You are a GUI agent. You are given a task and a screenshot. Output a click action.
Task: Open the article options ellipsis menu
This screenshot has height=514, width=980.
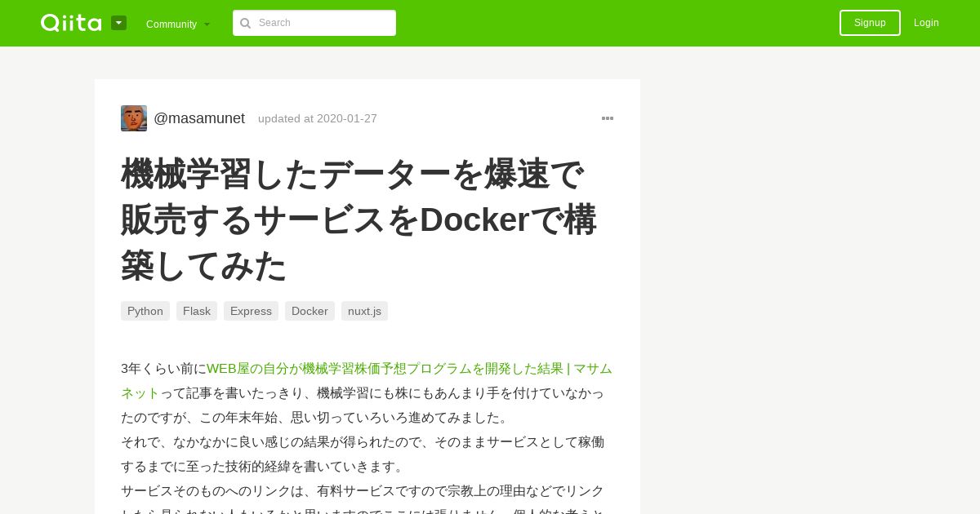608,118
